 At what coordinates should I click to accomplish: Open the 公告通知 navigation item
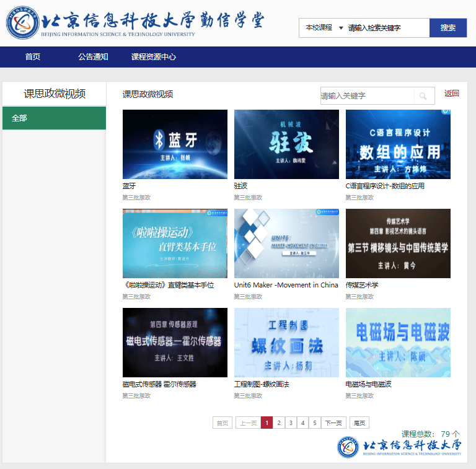(x=93, y=57)
